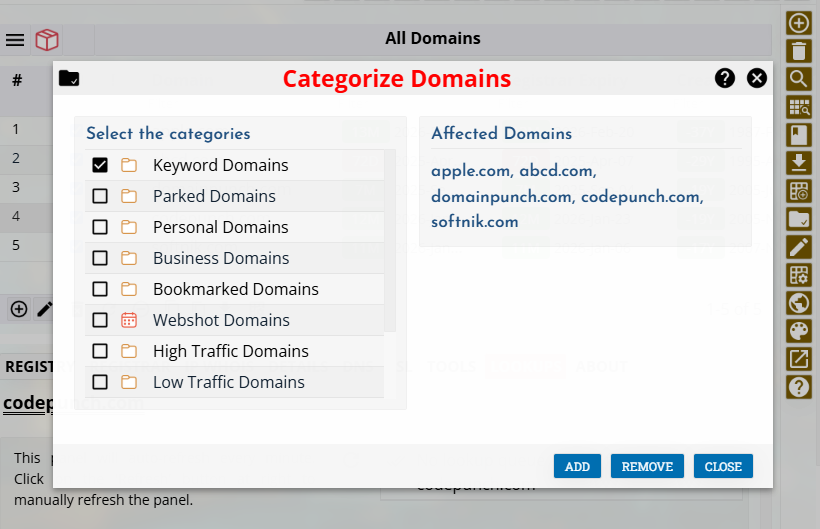
Task: Click the download icon
Action: tap(799, 163)
